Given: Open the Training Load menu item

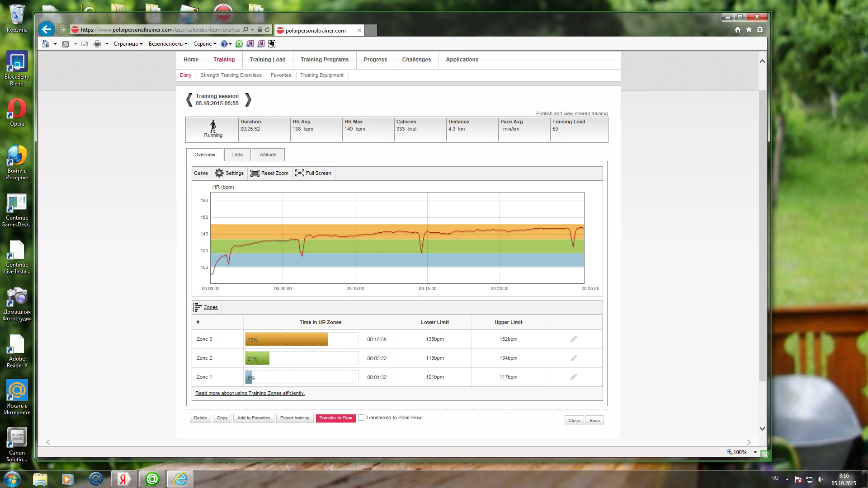Looking at the screenshot, I should click(x=268, y=60).
